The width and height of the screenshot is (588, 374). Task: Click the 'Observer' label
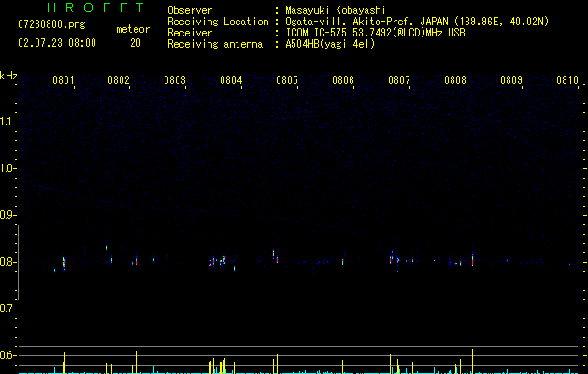190,10
